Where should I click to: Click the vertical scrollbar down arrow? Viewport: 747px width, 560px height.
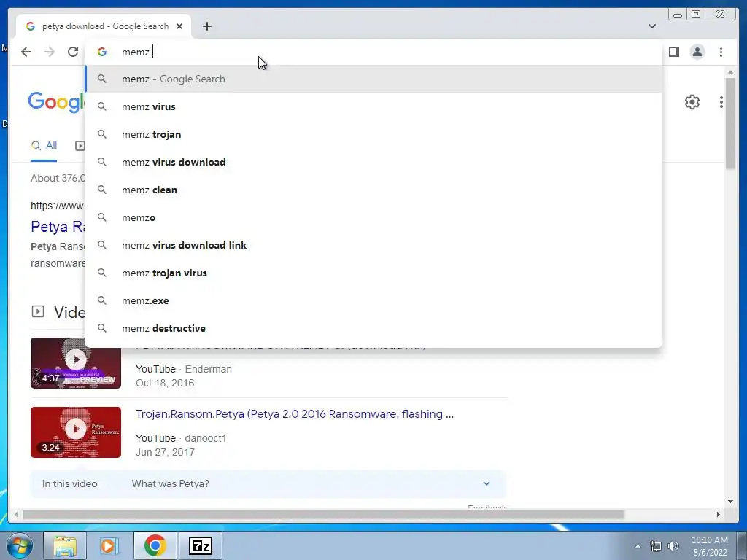pyautogui.click(x=730, y=502)
